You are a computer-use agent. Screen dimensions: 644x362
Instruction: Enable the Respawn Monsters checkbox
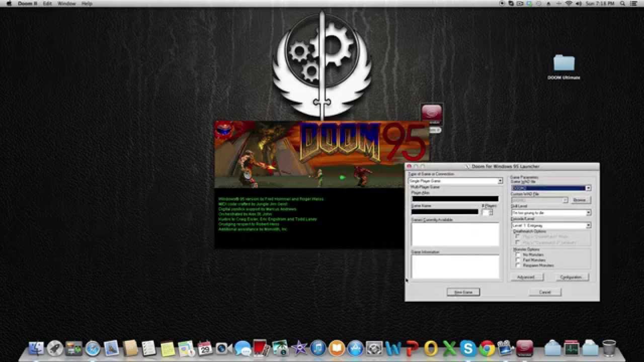point(518,265)
